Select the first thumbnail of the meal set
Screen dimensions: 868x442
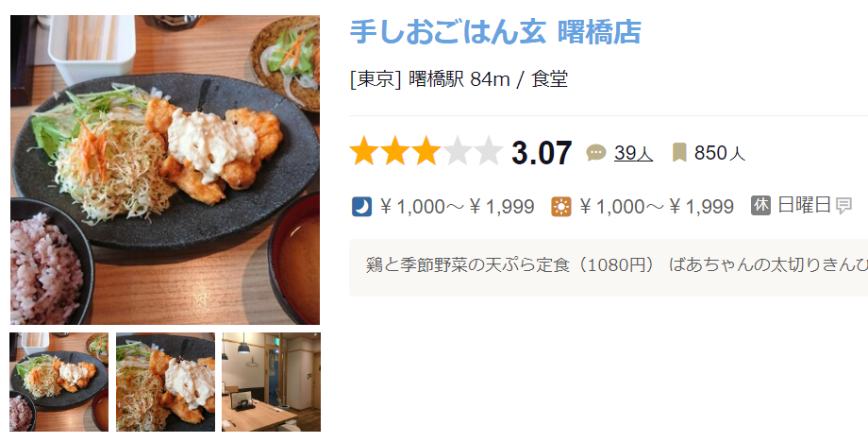(58, 382)
